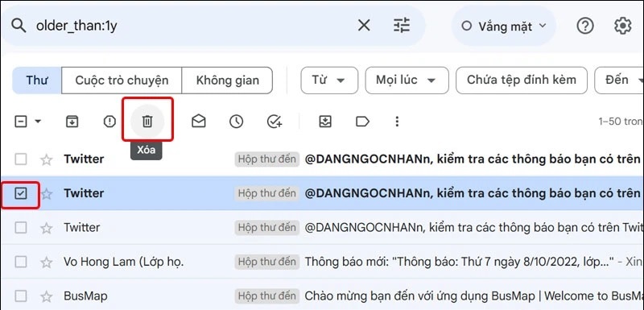The width and height of the screenshot is (644, 310).
Task: Open the Help question mark icon
Action: 585,26
